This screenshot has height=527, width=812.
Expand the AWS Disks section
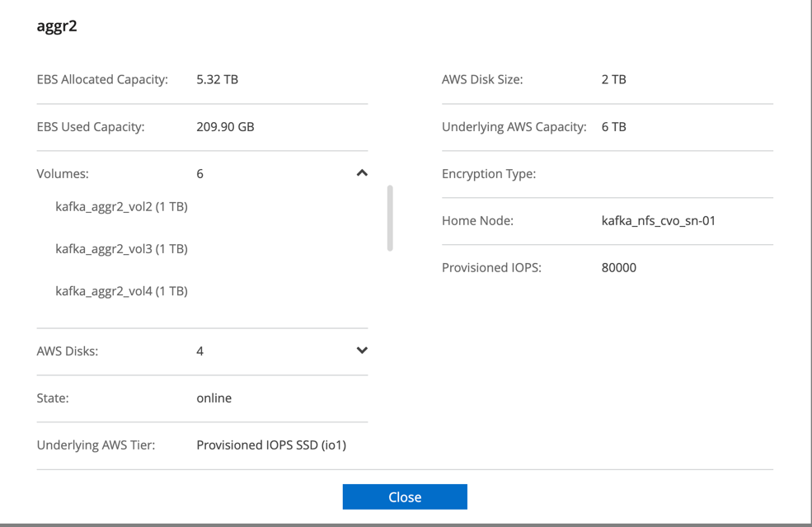pos(361,351)
